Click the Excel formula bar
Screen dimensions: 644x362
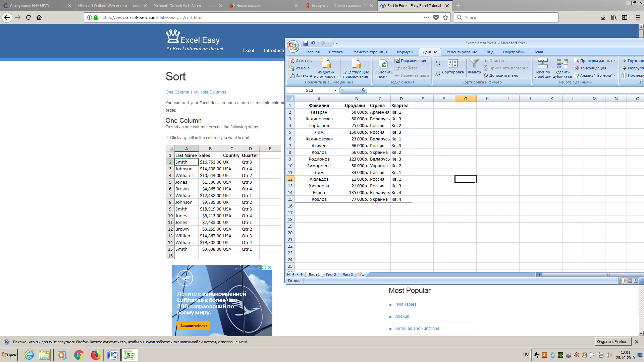pyautogui.click(x=505, y=90)
